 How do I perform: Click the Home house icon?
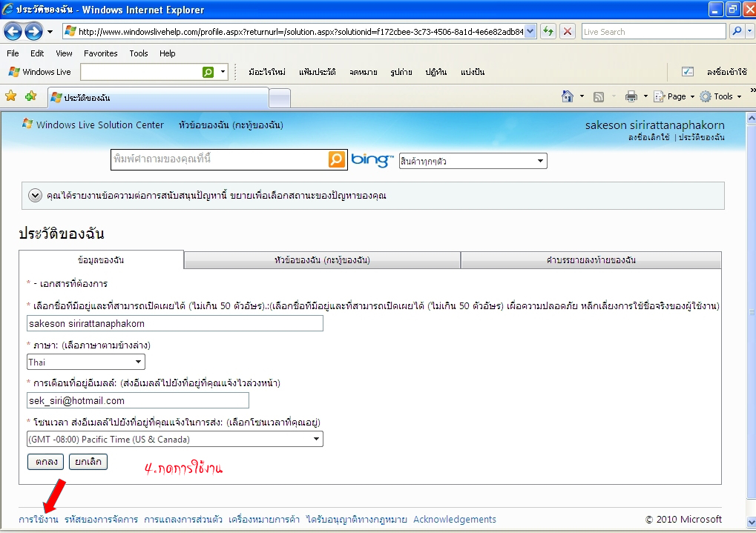coord(568,96)
